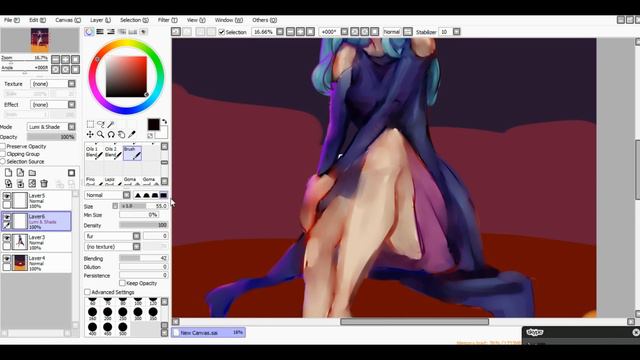This screenshot has width=640, height=360.
Task: Select the rectangular selection tool
Action: point(90,124)
